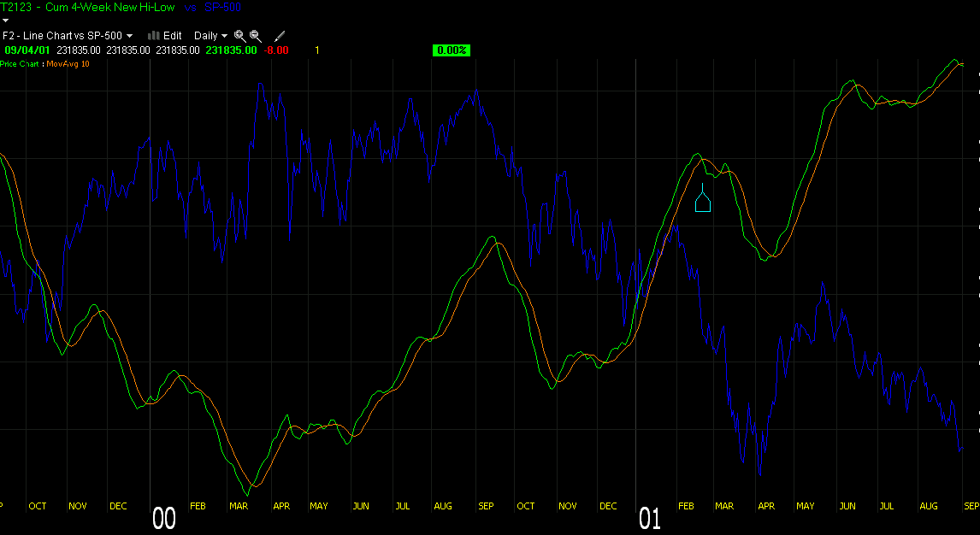Click the SEP label at far right of axis
980x535 pixels.
tap(971, 506)
